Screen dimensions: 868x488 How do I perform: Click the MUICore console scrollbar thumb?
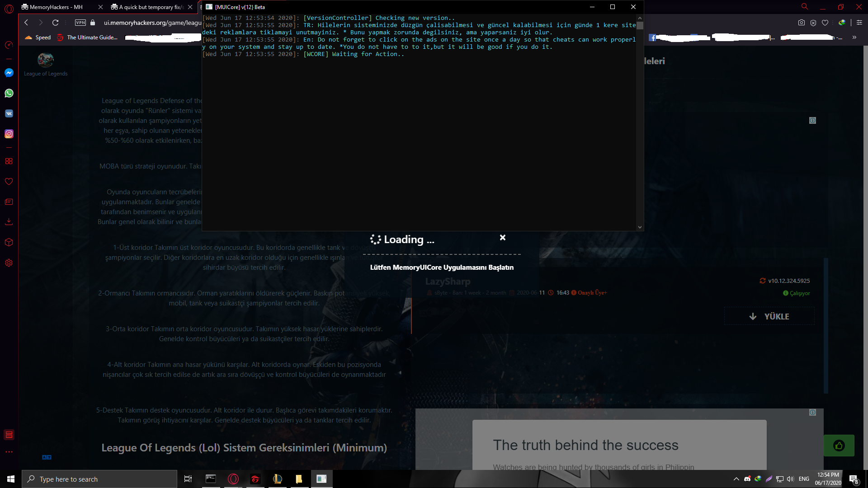640,25
